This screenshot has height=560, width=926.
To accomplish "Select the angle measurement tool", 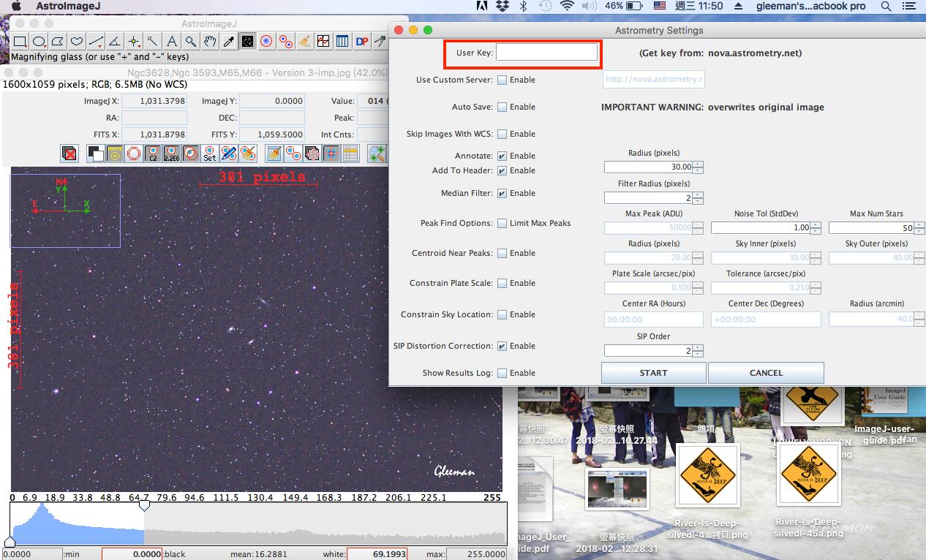I will (116, 42).
